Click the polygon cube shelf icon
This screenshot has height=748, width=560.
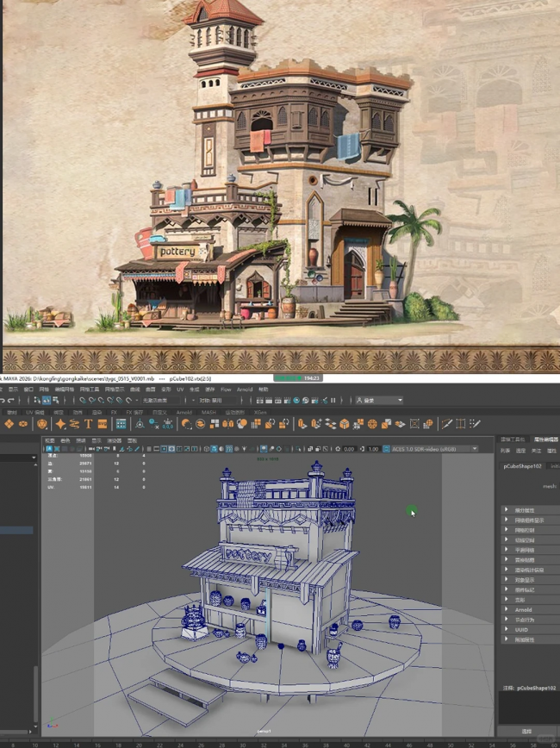point(345,424)
